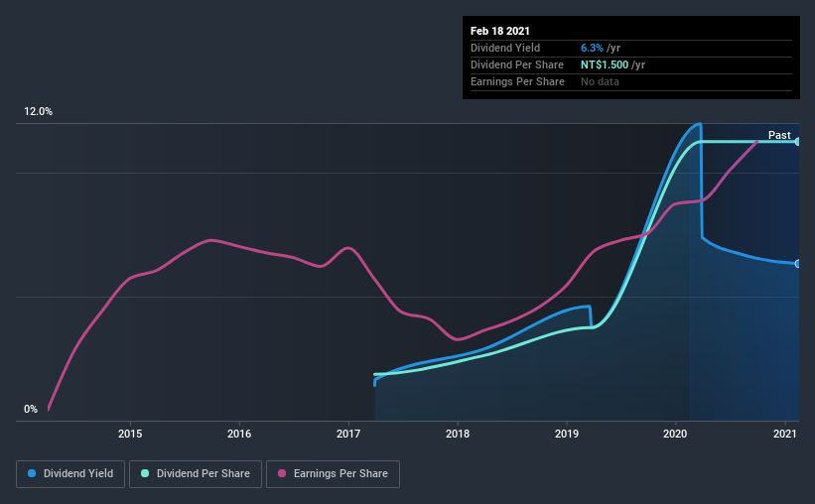Click the 12.0% y-axis label

click(x=38, y=112)
